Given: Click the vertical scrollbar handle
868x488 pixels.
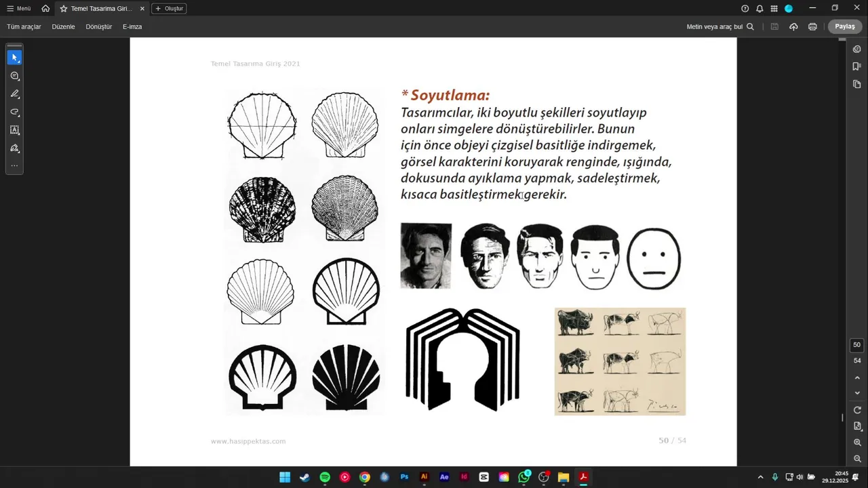Looking at the screenshot, I should tap(842, 418).
